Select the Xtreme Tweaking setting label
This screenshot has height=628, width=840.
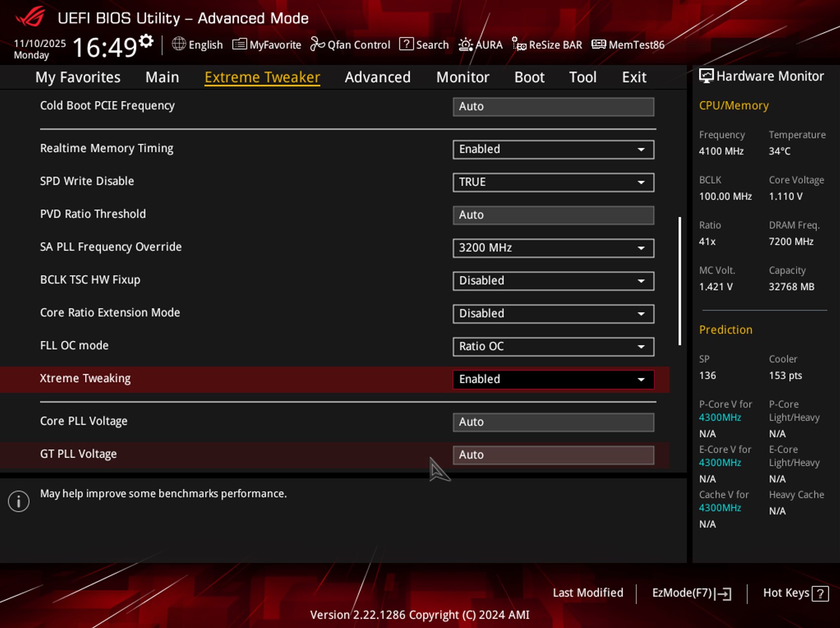[x=85, y=379]
